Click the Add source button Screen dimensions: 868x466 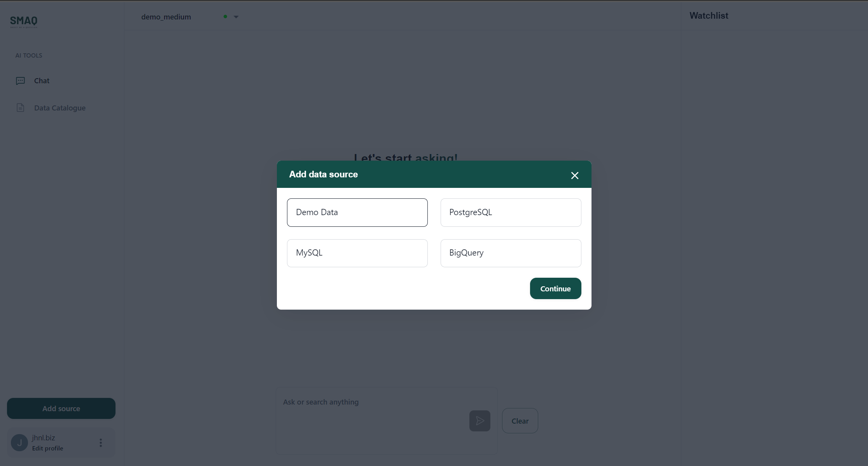point(61,408)
